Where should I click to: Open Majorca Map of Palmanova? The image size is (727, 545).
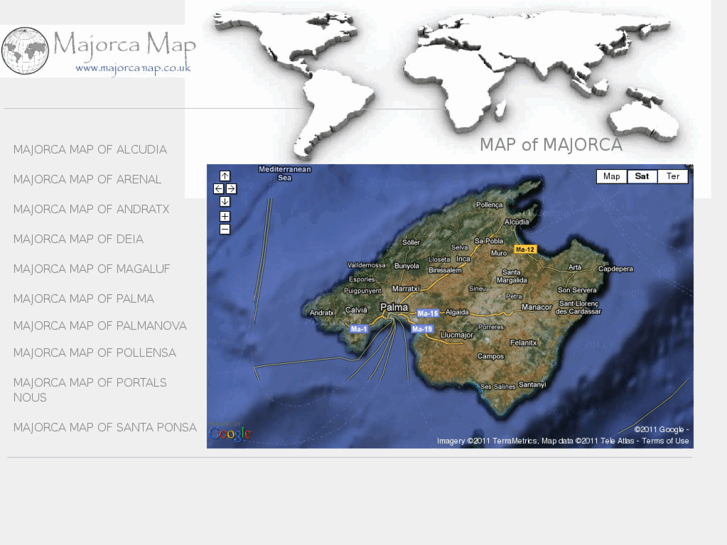click(100, 326)
